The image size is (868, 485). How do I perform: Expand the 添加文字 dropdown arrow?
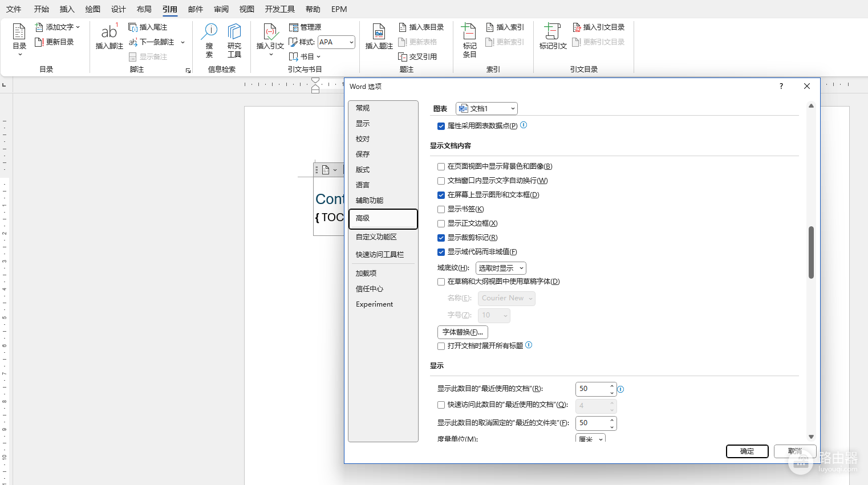(78, 27)
